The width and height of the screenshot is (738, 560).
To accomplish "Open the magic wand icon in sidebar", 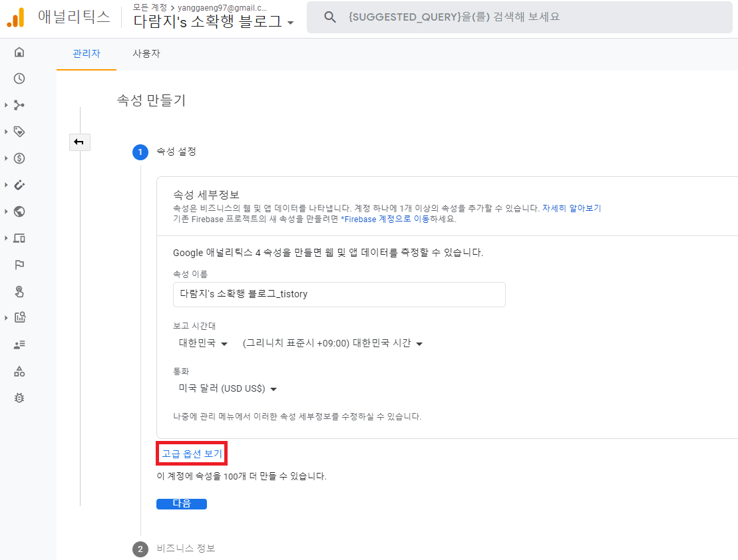I will [x=19, y=185].
